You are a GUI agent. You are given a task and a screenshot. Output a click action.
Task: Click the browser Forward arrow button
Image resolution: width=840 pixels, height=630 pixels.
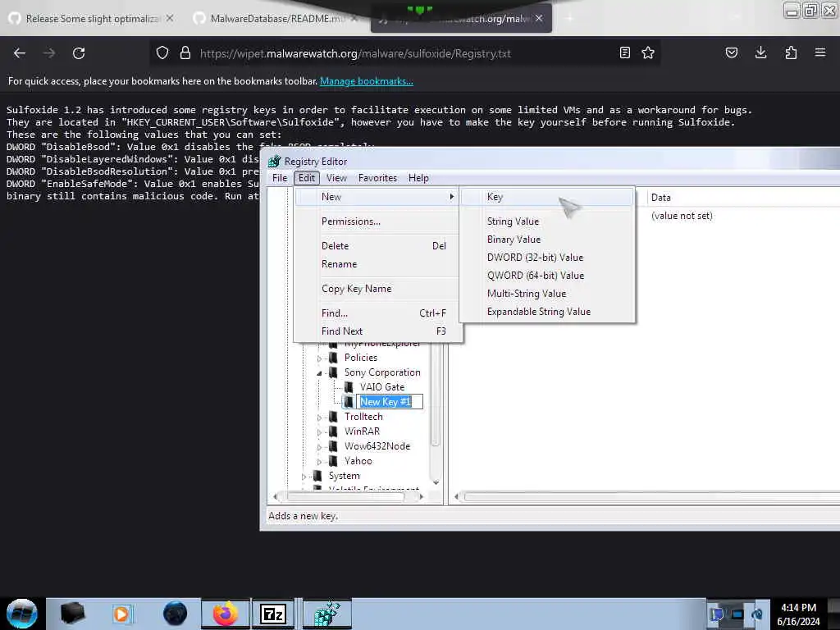49,53
